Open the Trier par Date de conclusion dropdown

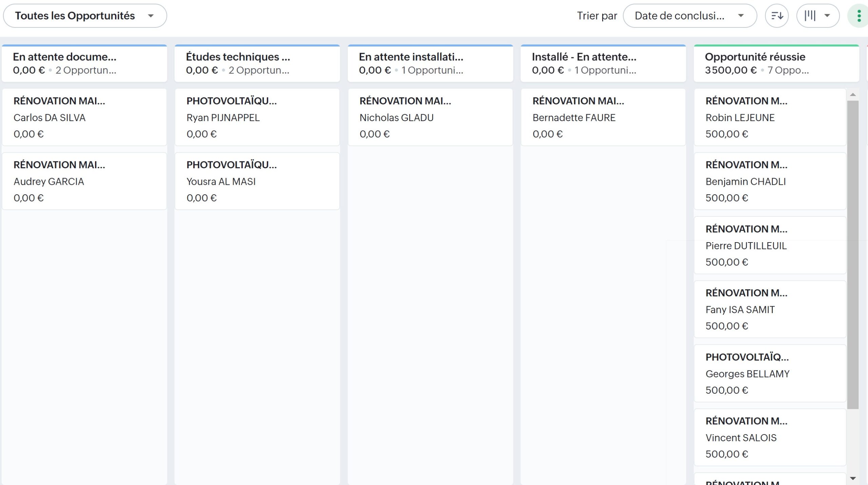click(x=690, y=16)
